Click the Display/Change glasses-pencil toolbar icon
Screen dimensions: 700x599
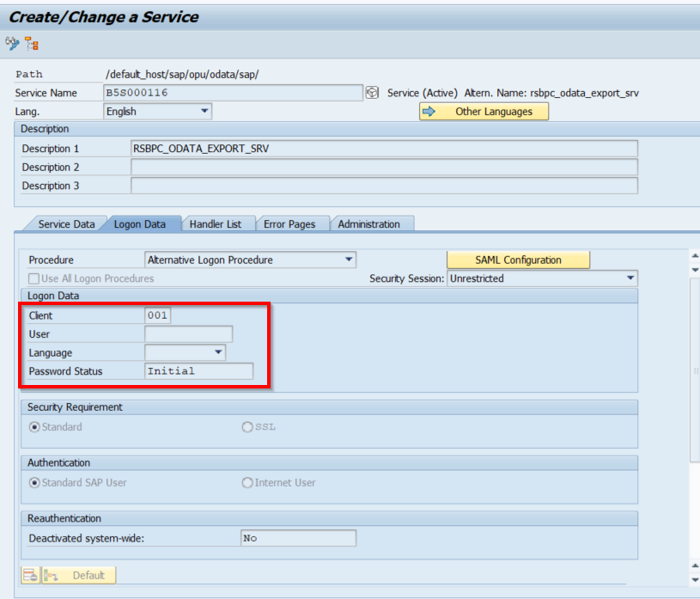point(12,43)
